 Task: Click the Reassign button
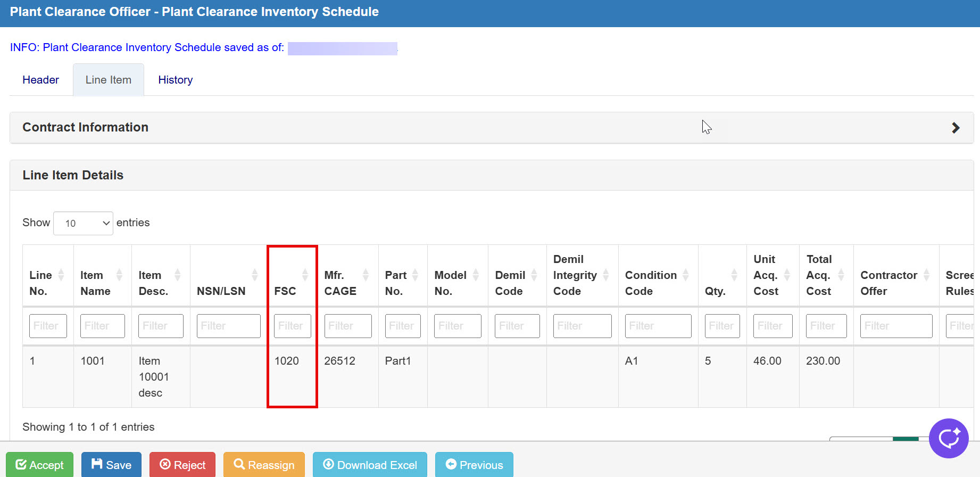point(264,465)
